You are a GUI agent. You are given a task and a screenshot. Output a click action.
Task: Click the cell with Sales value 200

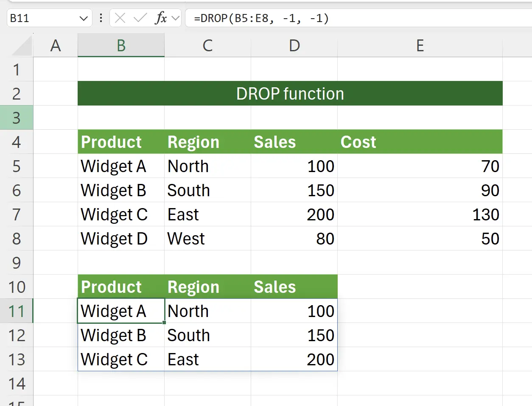[x=294, y=214]
